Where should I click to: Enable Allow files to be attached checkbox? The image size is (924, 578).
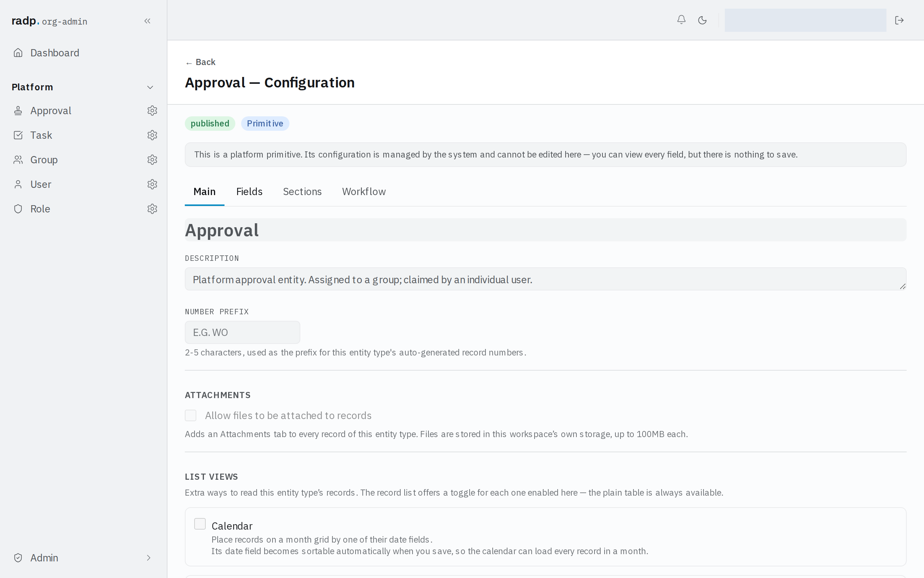(191, 415)
